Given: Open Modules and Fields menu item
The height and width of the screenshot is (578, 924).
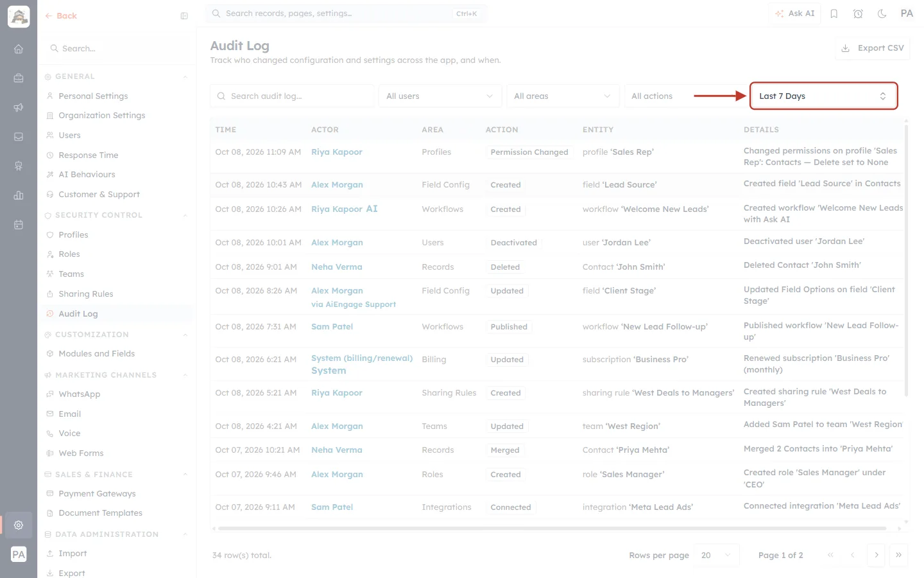Looking at the screenshot, I should click(x=96, y=354).
